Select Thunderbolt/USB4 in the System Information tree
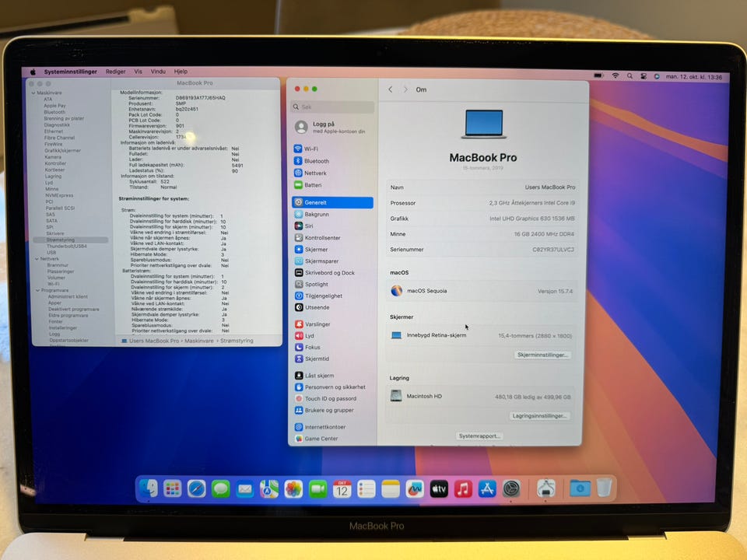 coord(67,247)
